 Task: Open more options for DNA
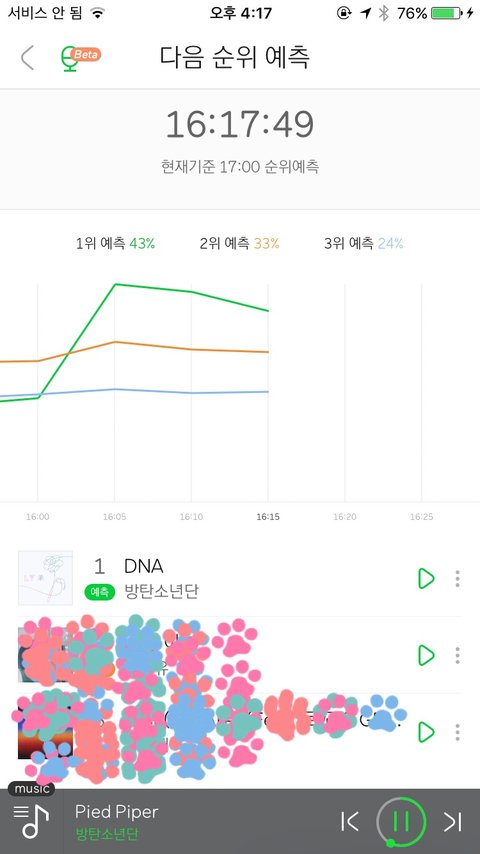click(x=458, y=578)
